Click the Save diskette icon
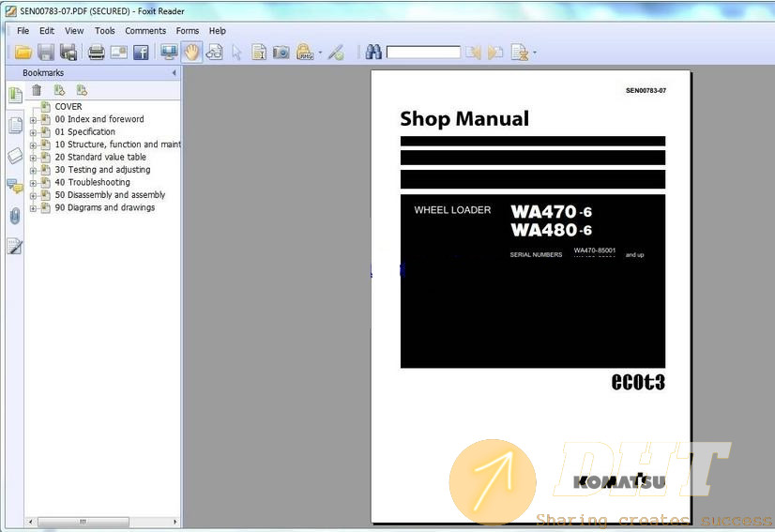 click(46, 52)
